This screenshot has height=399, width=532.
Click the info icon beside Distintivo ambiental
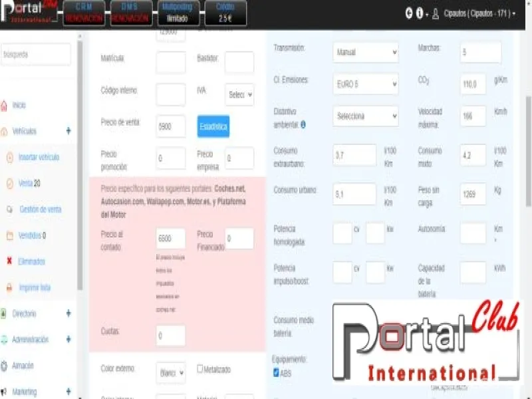pyautogui.click(x=303, y=124)
